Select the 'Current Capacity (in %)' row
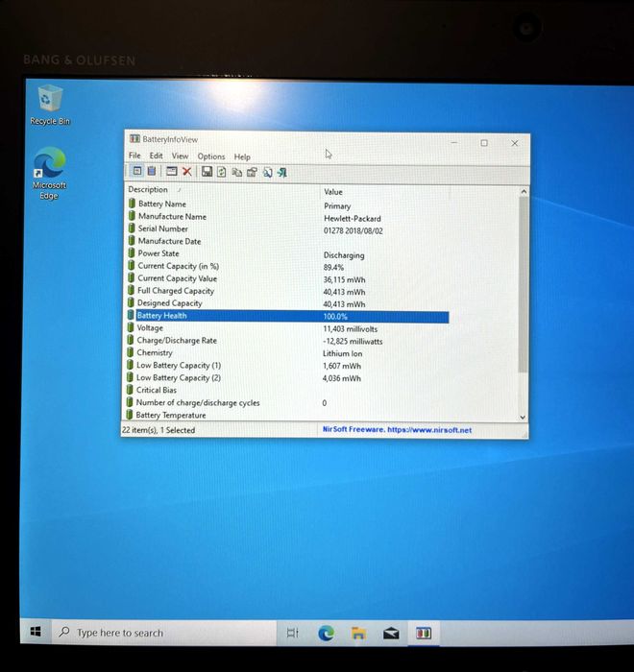 (287, 267)
